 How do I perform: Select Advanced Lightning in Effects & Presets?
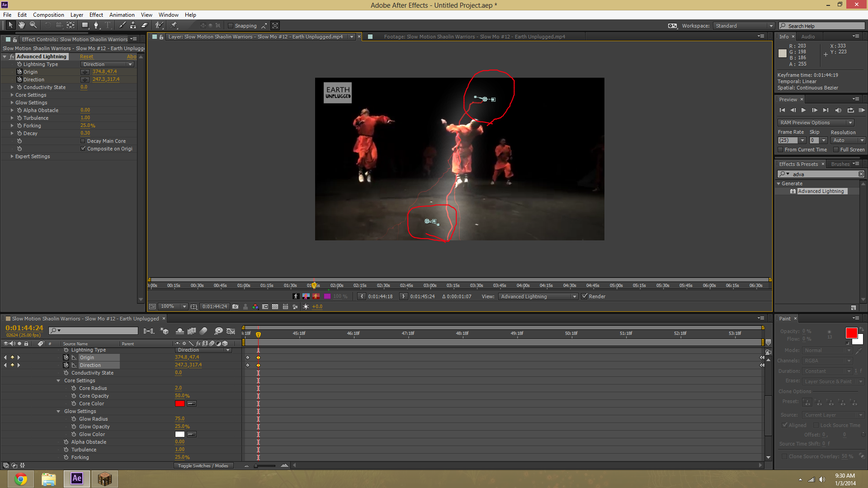coord(821,191)
